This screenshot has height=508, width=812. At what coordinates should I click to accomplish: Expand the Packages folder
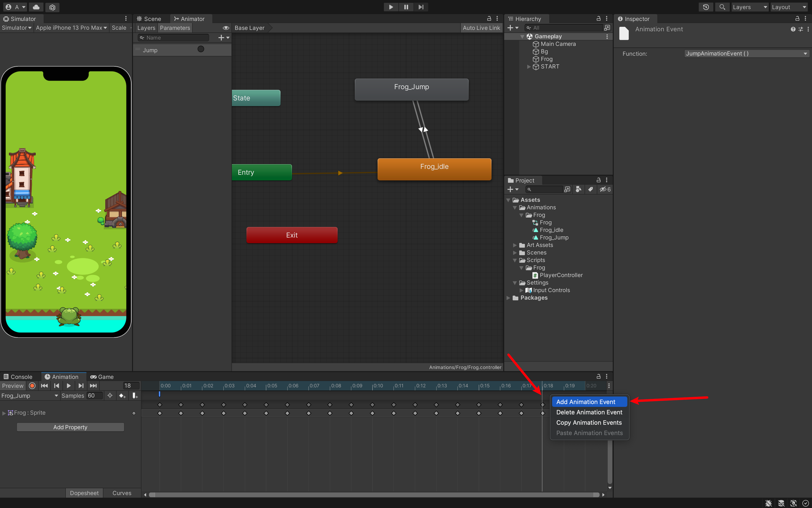[x=508, y=298]
